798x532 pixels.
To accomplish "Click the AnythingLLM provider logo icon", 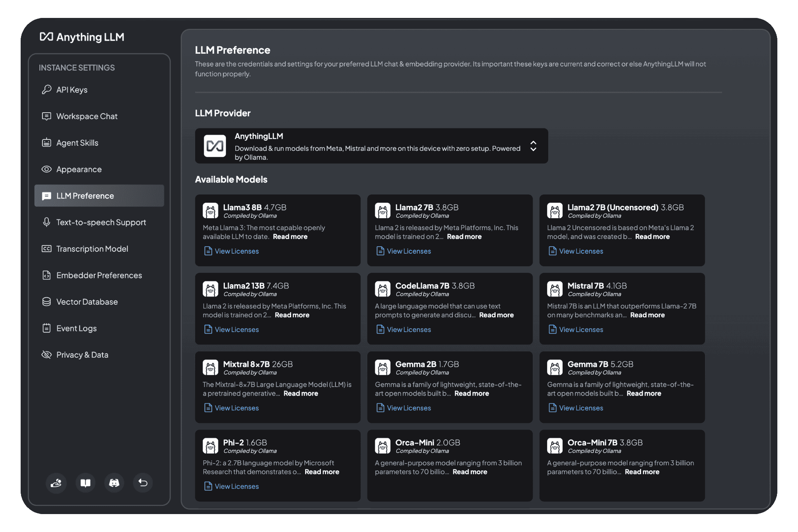I will click(215, 146).
